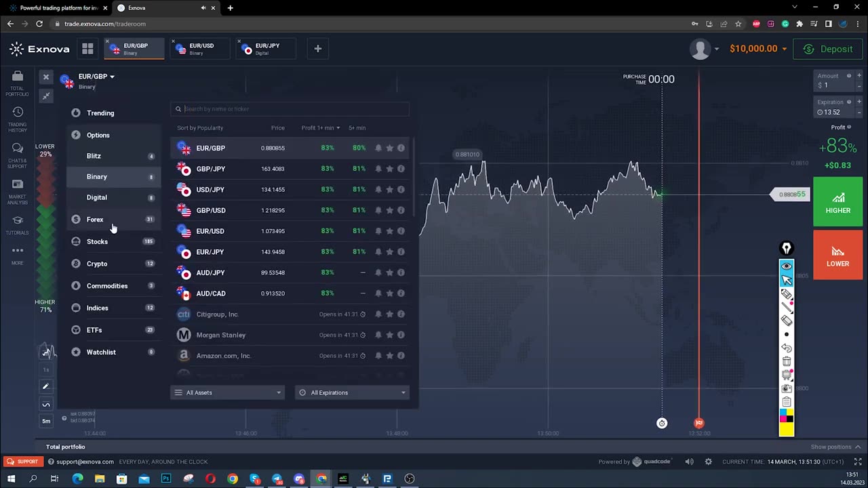868x488 pixels.
Task: Click the pen nib icon atop annotation toolbar
Action: tap(787, 249)
